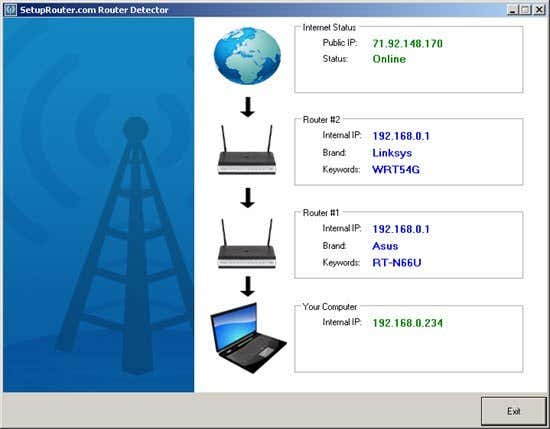Screen dimensions: 550x429
Task: Click the public IP 71.92.148.170
Action: click(407, 43)
